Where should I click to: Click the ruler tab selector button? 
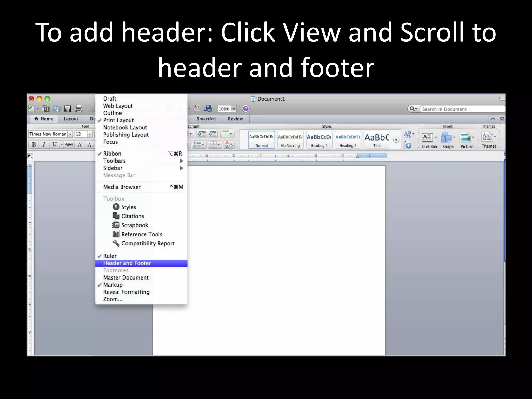[x=30, y=156]
